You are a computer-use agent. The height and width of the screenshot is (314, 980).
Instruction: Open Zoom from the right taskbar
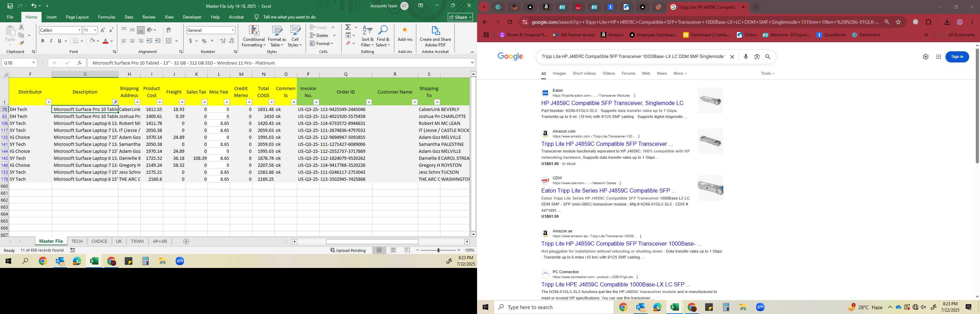click(x=760, y=307)
